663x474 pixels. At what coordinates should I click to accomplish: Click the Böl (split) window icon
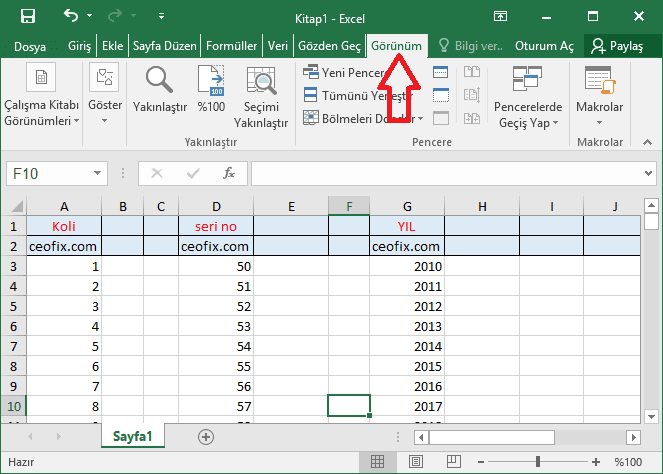click(441, 72)
